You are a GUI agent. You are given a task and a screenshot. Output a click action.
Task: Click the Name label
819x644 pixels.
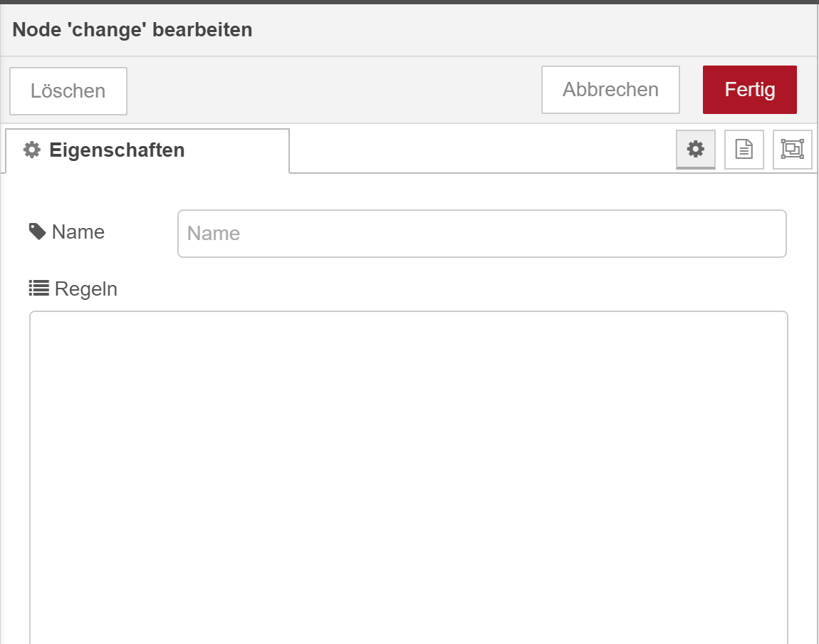pos(67,232)
